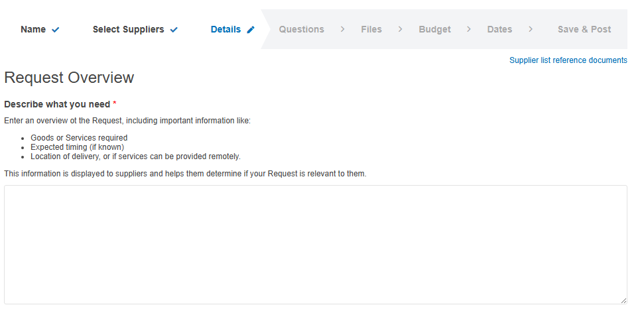Click the chevron arrow after Dates
The image size is (644, 311).
click(x=531, y=29)
